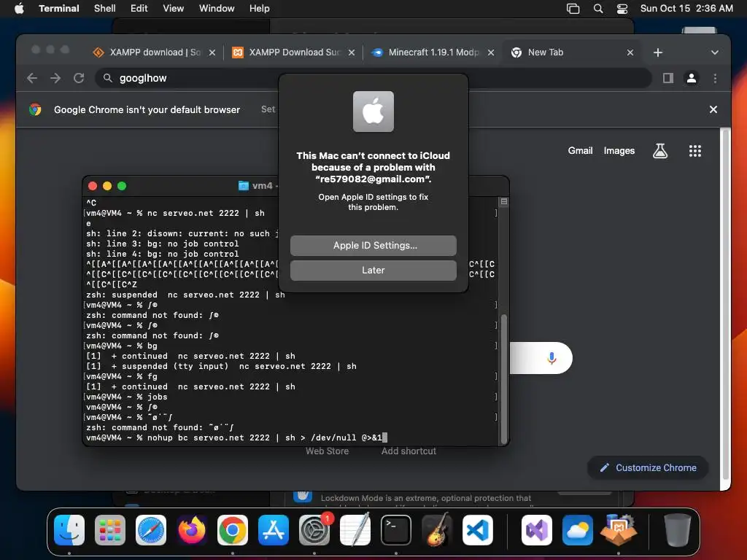
Task: Launch Firefox from the Dock
Action: click(x=192, y=530)
